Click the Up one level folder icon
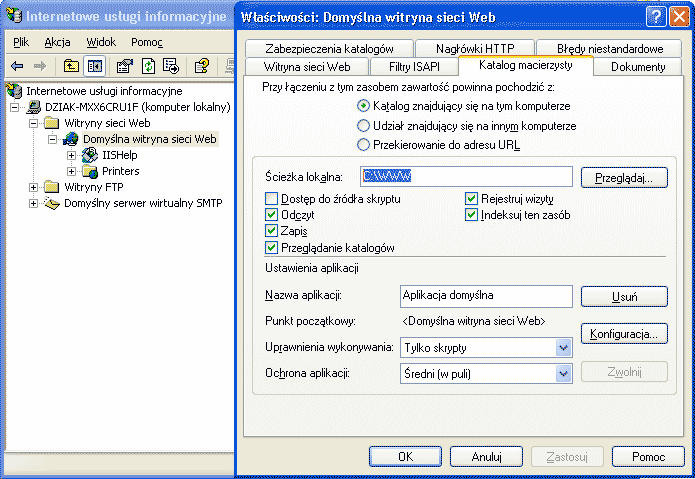 [71, 66]
